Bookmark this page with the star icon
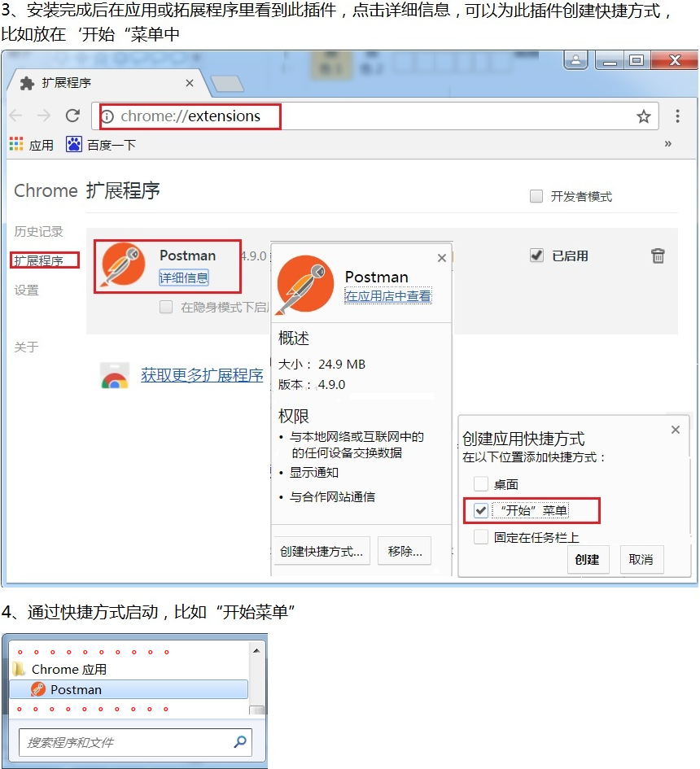 point(643,116)
